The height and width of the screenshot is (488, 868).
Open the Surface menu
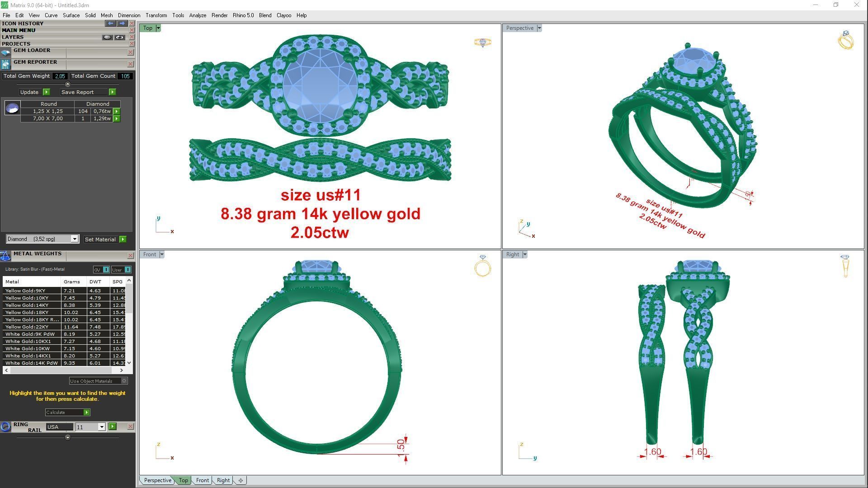[x=71, y=15]
